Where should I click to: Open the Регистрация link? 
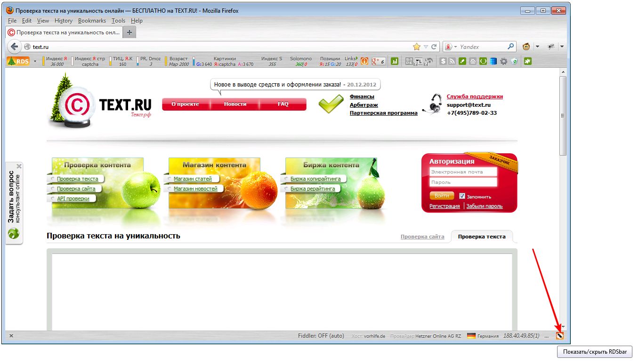pyautogui.click(x=445, y=206)
